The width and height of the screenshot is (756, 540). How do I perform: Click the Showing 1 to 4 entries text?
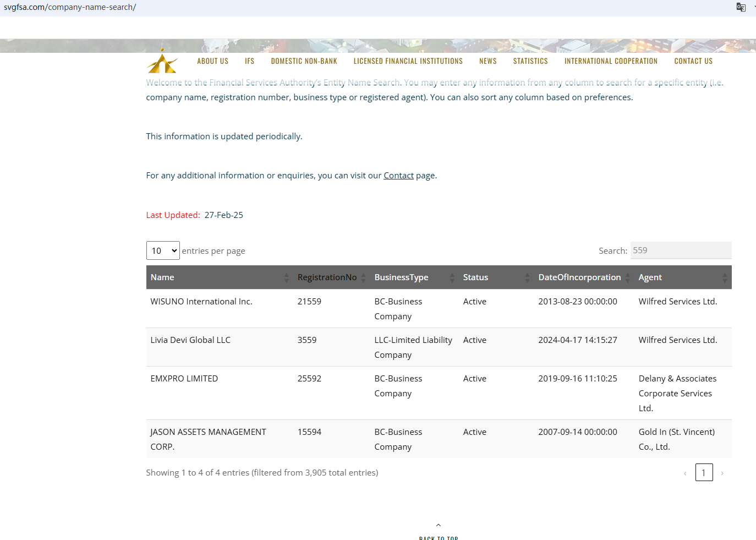pos(262,473)
